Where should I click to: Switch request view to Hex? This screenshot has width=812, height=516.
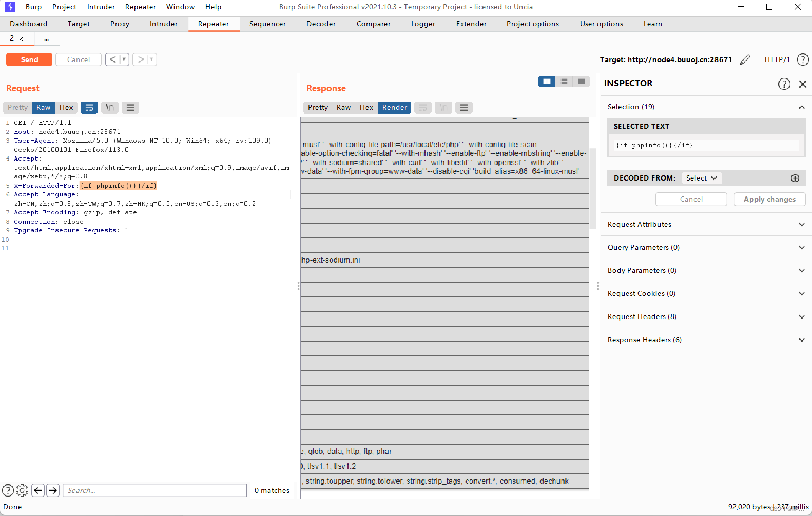click(x=66, y=107)
